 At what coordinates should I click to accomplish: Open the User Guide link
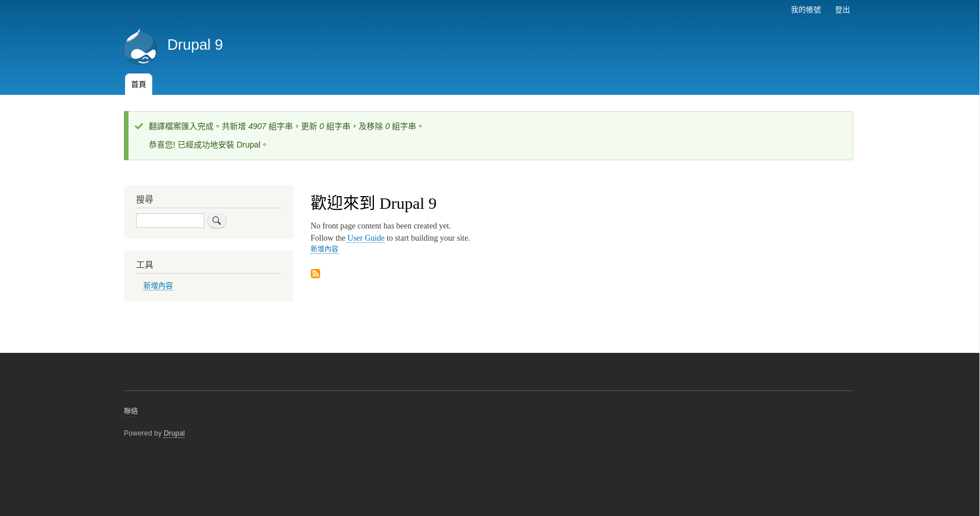(366, 238)
